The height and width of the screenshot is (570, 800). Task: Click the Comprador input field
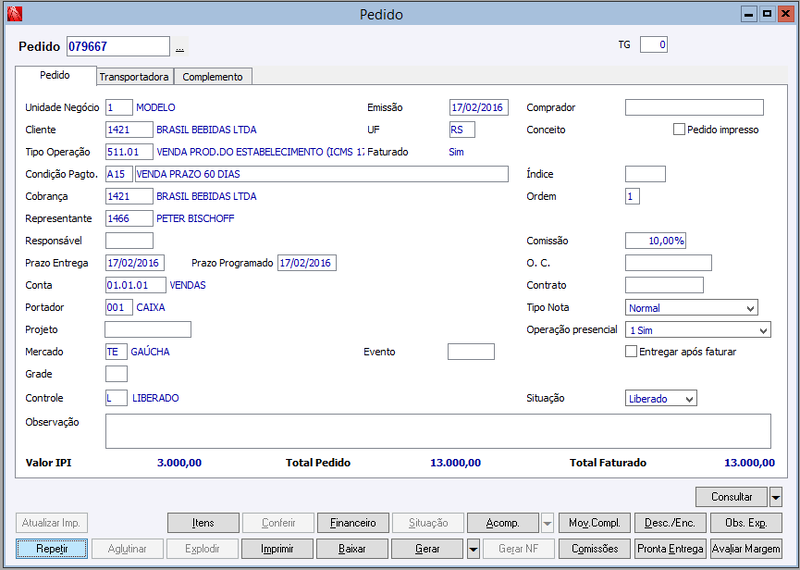pos(694,108)
